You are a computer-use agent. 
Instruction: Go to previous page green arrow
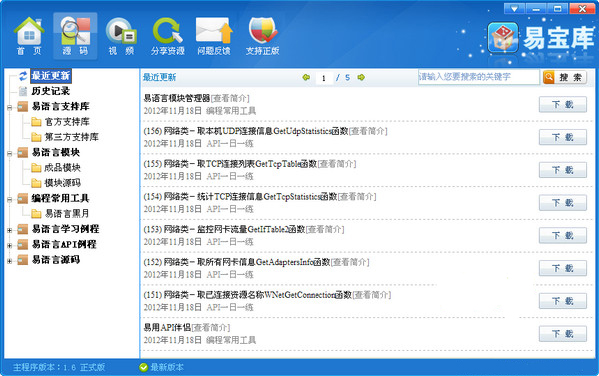pyautogui.click(x=306, y=77)
